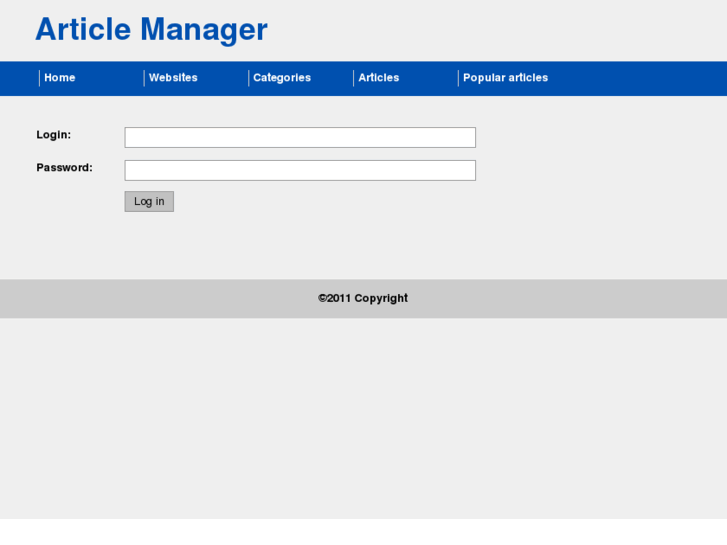Image resolution: width=727 pixels, height=545 pixels.
Task: Click the ©2011 Copyright footer text
Action: pos(363,298)
